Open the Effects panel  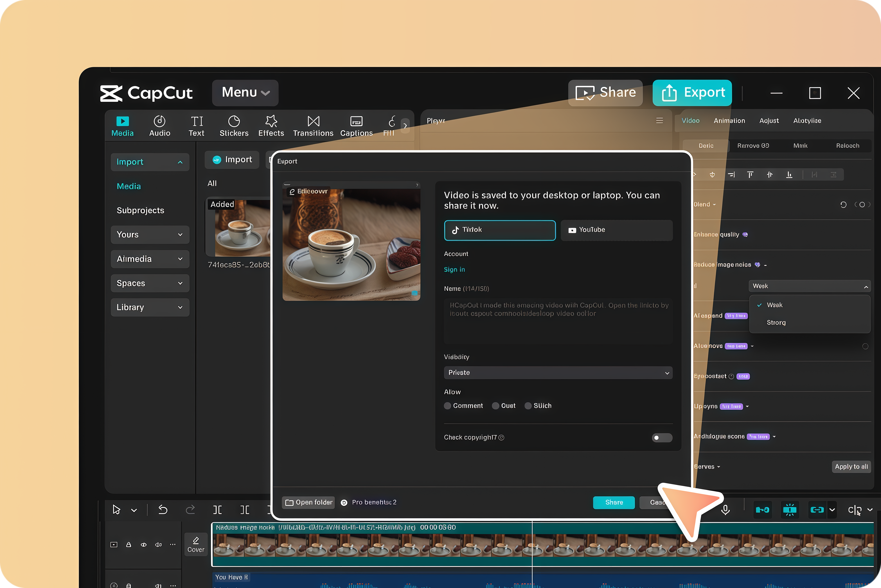[x=271, y=126]
